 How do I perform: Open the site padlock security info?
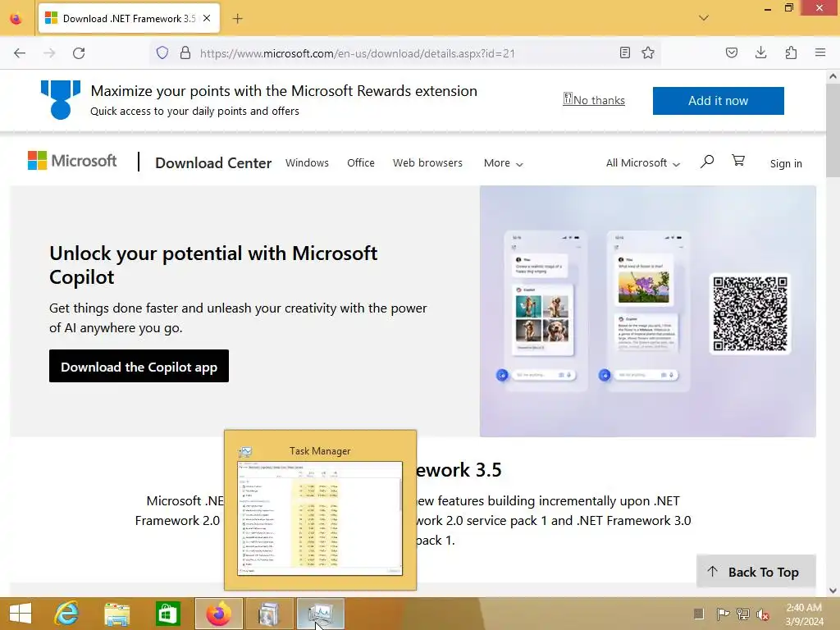[185, 52]
